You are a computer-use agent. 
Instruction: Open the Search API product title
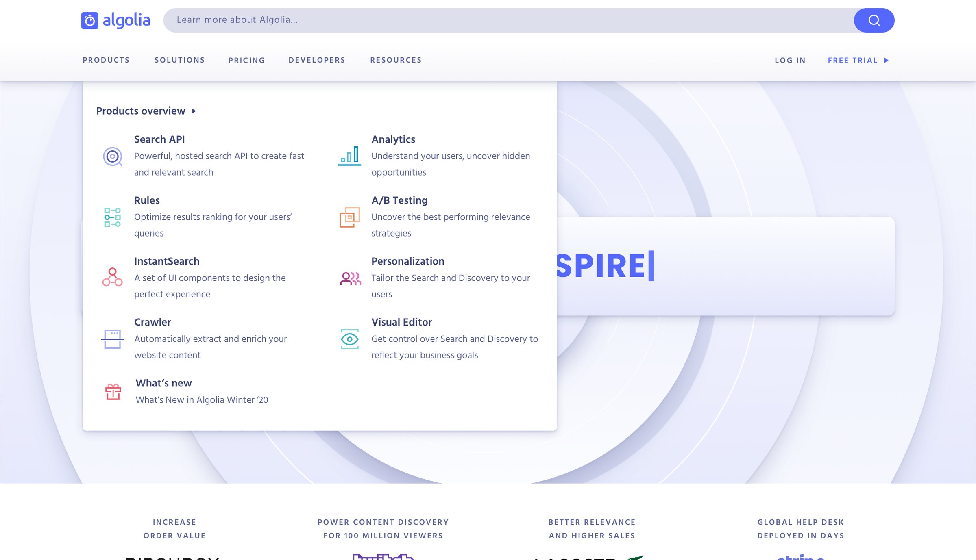(159, 139)
